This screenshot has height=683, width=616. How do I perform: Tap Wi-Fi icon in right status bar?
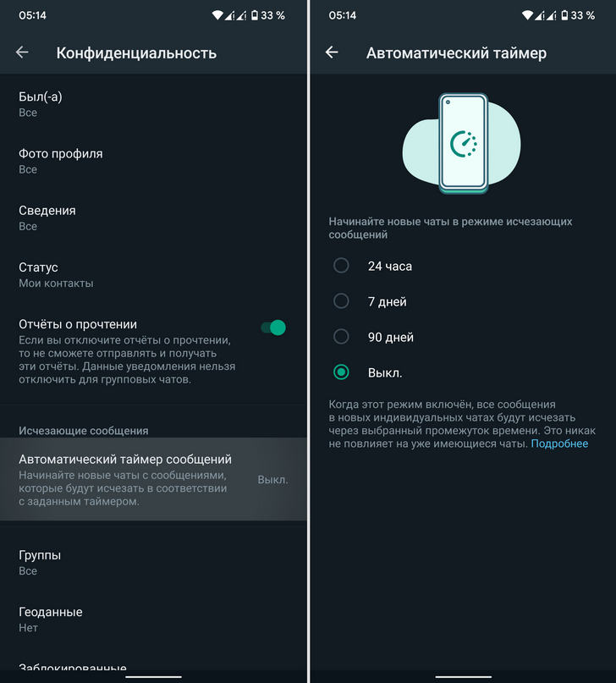tap(527, 15)
